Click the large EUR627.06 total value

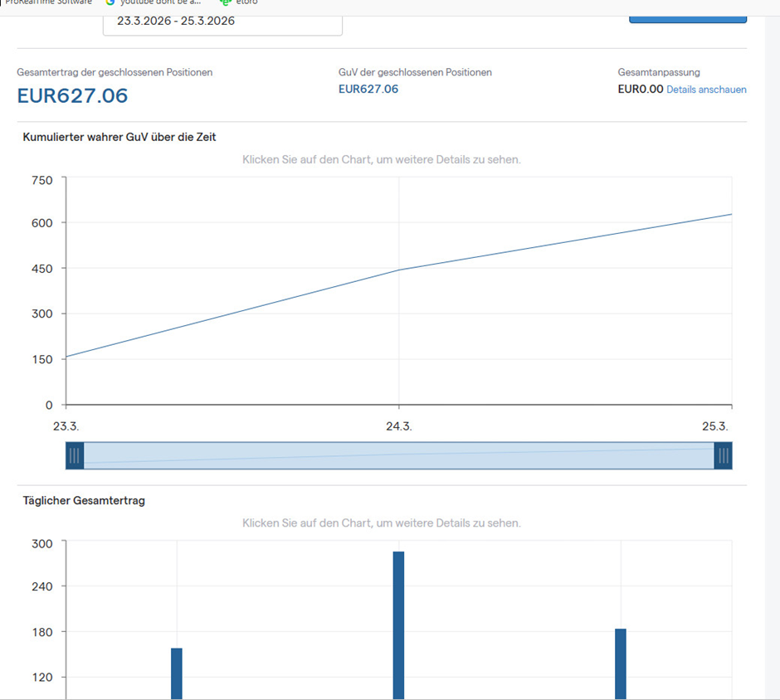(x=73, y=96)
